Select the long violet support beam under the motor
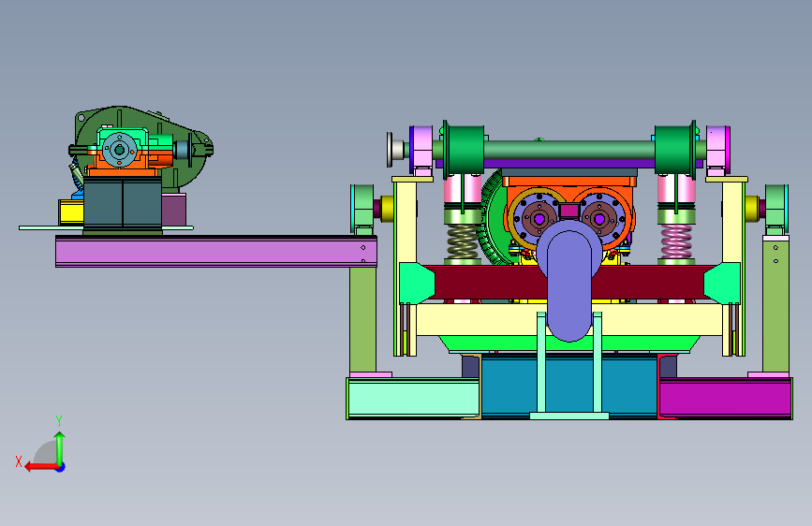Viewport: 812px width, 526px height. pos(216,252)
